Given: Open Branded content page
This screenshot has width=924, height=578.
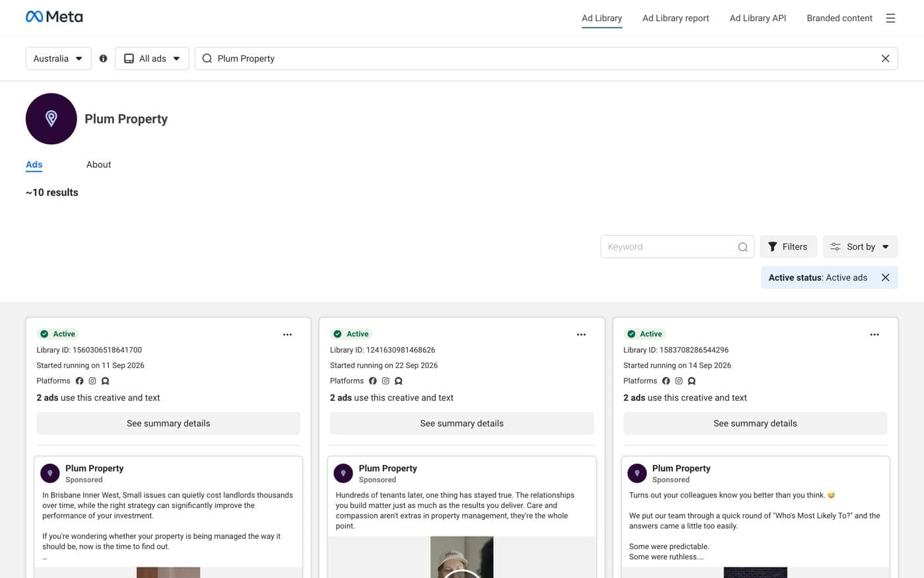Looking at the screenshot, I should click(x=840, y=18).
